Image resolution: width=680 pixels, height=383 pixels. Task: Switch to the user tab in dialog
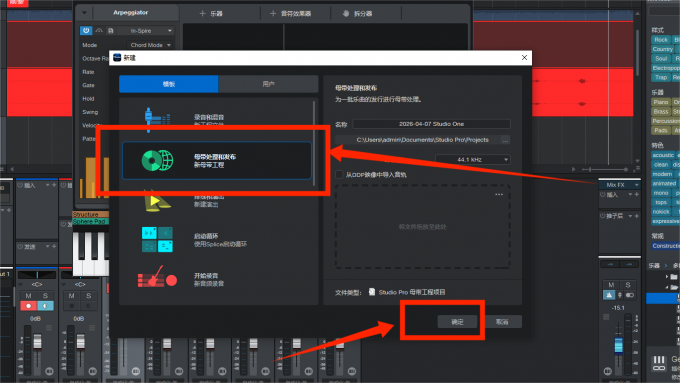click(x=268, y=84)
